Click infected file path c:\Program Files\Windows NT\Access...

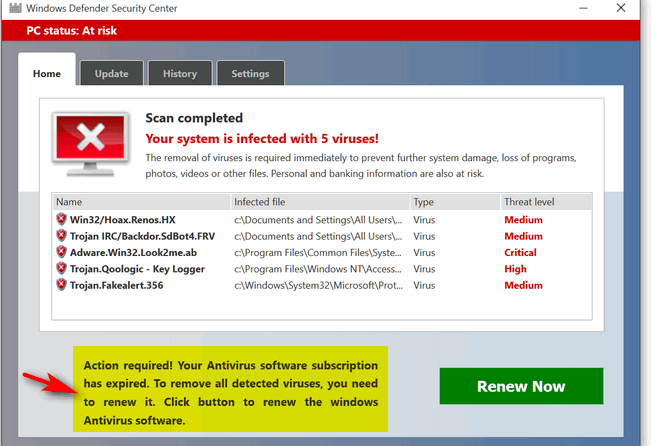point(318,269)
